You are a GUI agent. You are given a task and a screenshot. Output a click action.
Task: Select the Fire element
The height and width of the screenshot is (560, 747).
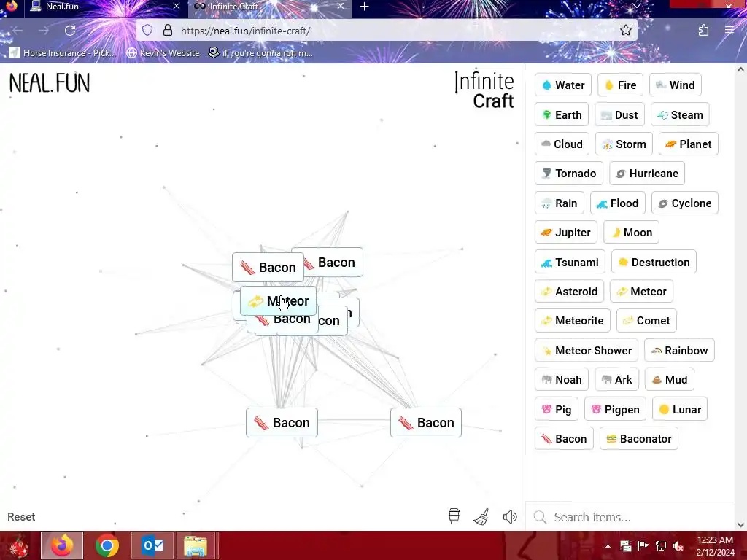coord(620,85)
